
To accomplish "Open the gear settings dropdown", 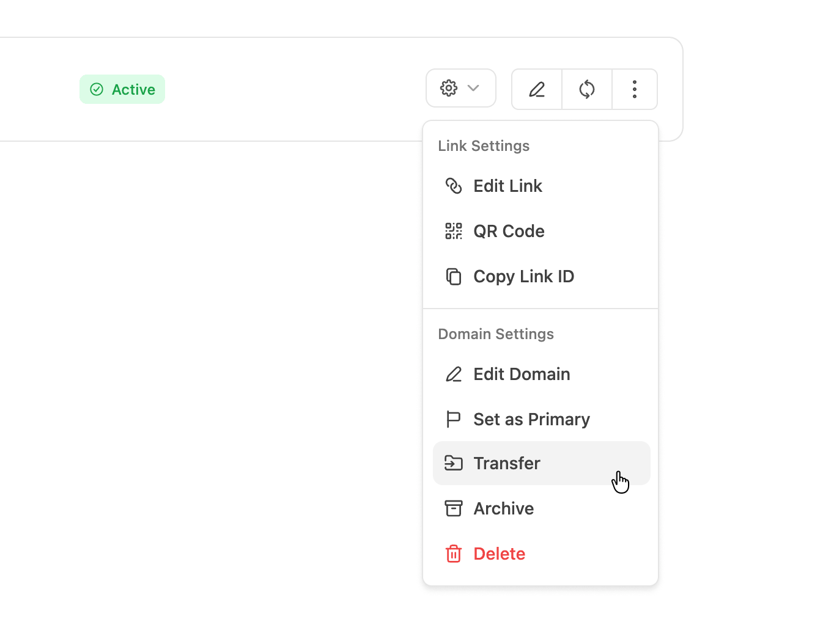I will click(x=461, y=88).
